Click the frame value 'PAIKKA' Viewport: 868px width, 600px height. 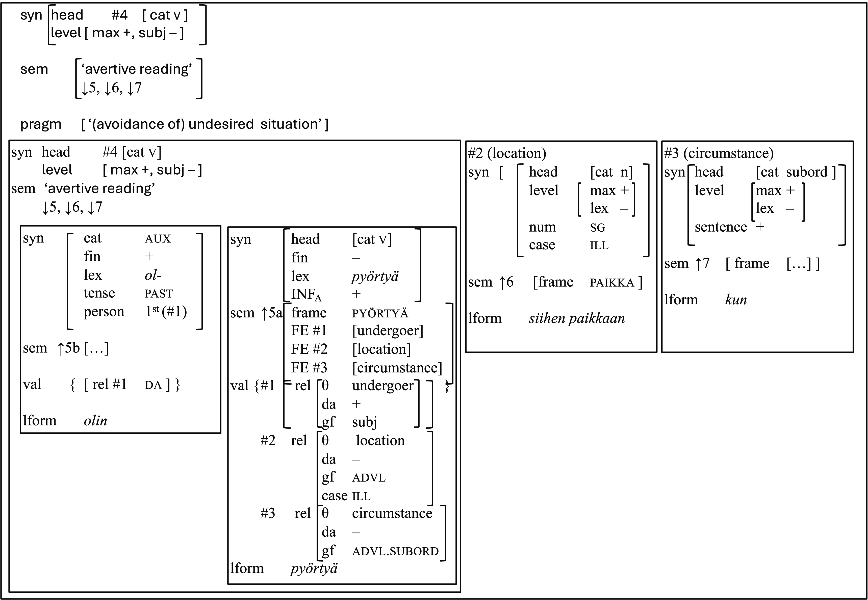[612, 283]
